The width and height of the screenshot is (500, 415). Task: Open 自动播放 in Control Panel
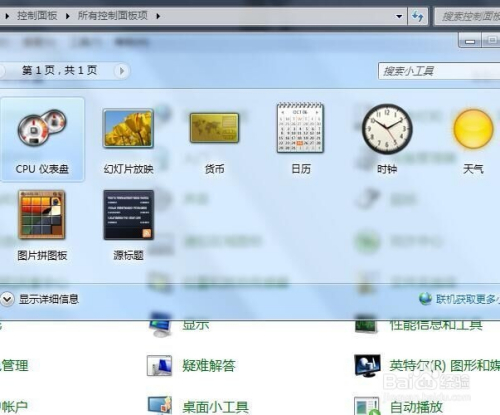point(417,407)
